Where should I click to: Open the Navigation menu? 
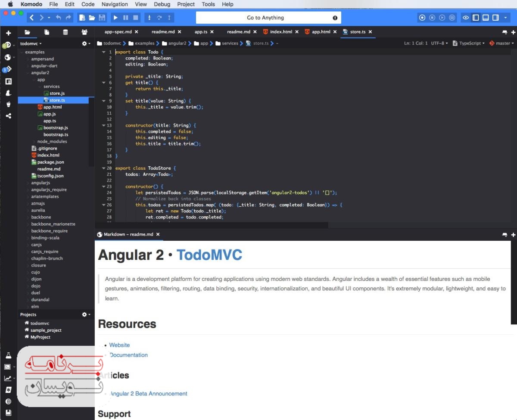click(x=115, y=4)
